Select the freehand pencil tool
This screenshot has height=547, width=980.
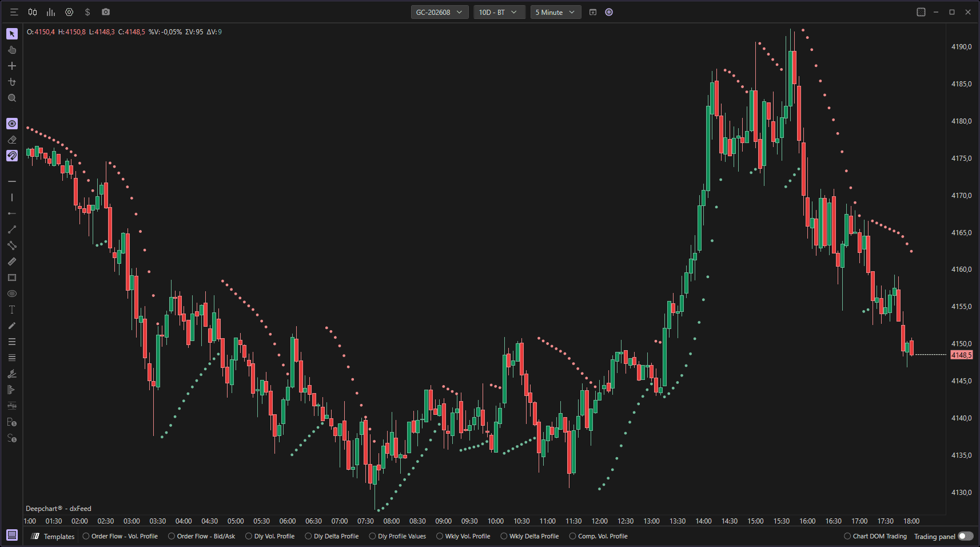click(x=12, y=326)
